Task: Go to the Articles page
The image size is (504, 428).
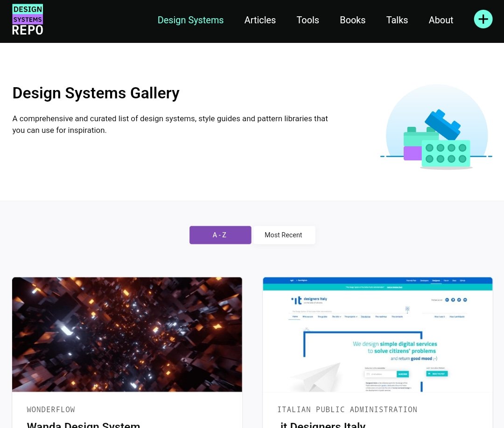Action: pos(260,20)
